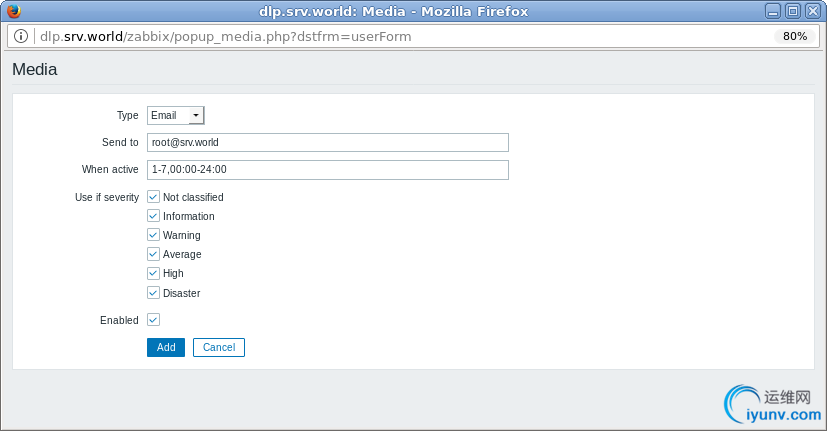Toggle the Enabled checkbox
The height and width of the screenshot is (431, 827).
pos(154,320)
